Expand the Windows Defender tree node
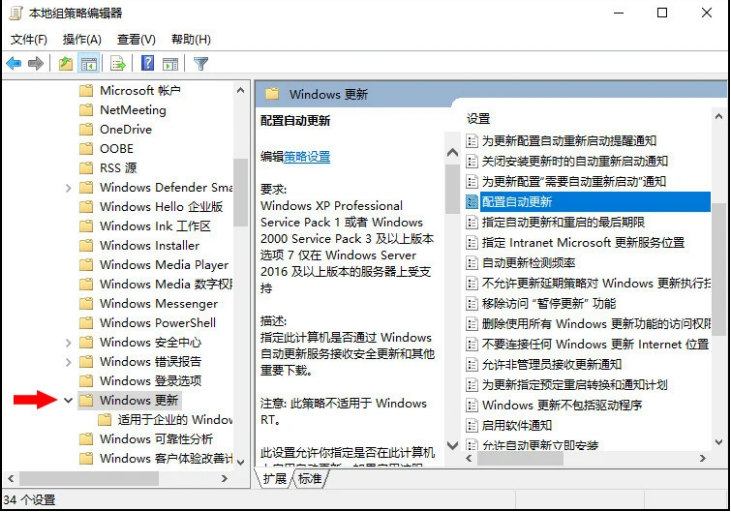This screenshot has width=731, height=512. coord(68,188)
